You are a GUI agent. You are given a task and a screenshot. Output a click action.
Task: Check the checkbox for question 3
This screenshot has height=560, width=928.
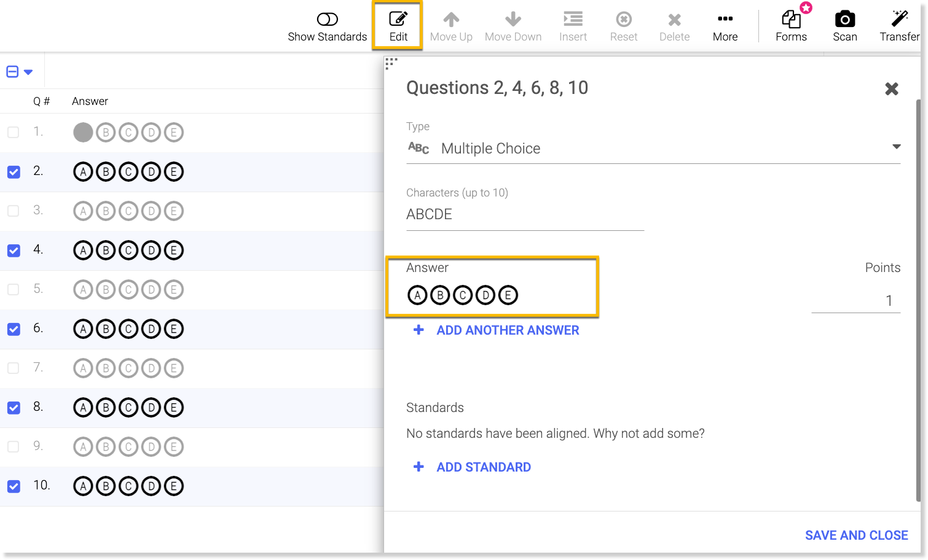[14, 211]
